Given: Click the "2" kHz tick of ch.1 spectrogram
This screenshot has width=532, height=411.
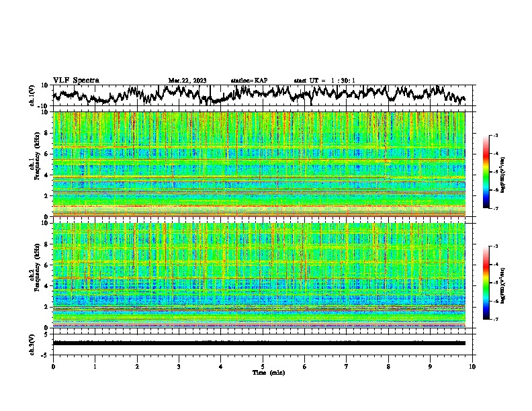Looking at the screenshot, I should (x=48, y=196).
